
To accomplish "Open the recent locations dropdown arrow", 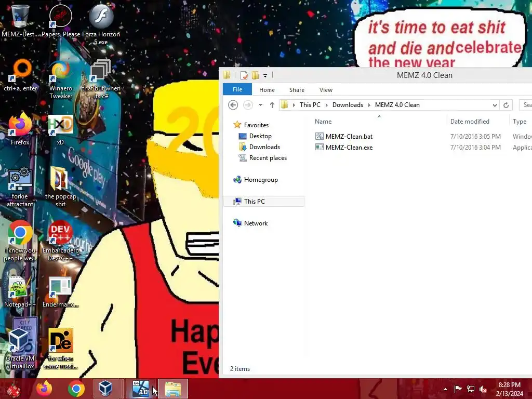I will point(261,105).
